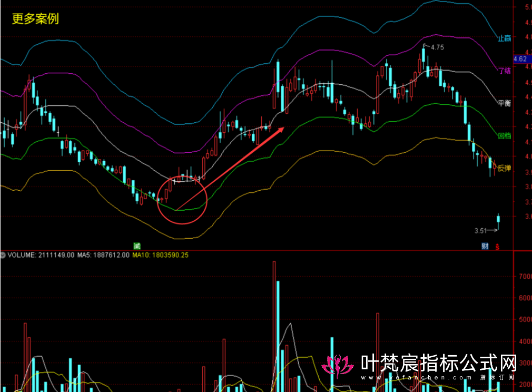This screenshot has height=392, width=532.
Task: Click the last cyan candlestick near 3.51
Action: [x=498, y=222]
